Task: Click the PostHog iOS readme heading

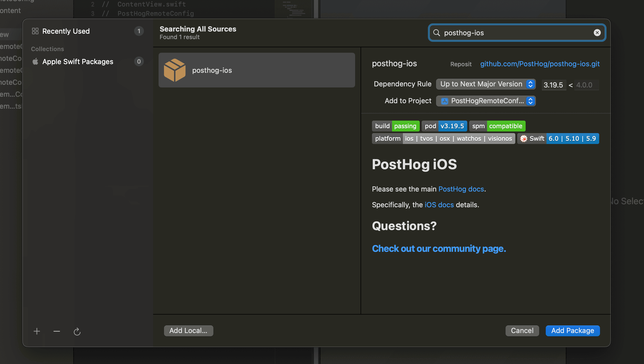Action: point(414,164)
